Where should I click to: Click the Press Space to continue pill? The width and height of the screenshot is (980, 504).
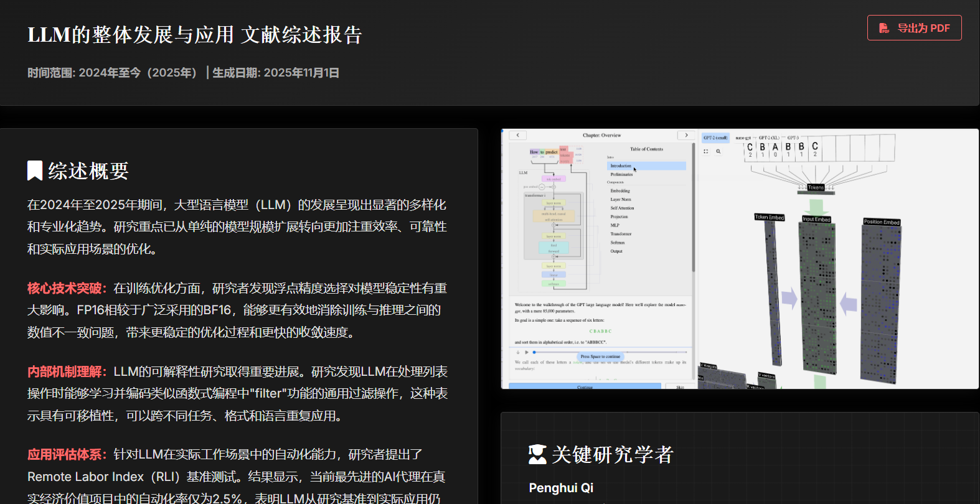(x=600, y=357)
